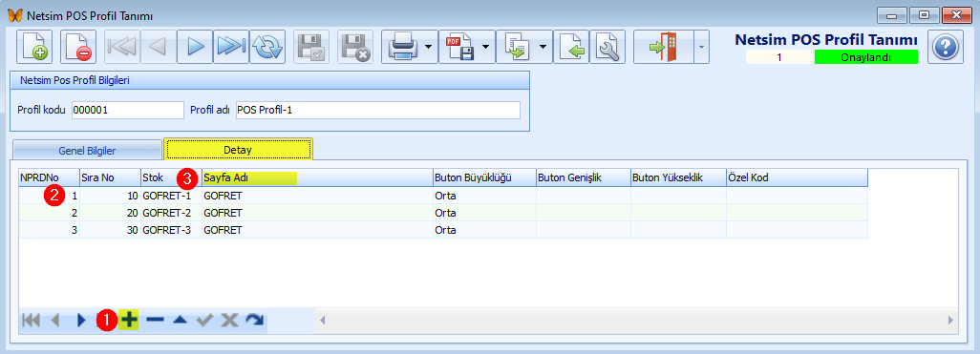Select the Detay tab
Viewport: 980px width, 354px height.
[x=238, y=150]
